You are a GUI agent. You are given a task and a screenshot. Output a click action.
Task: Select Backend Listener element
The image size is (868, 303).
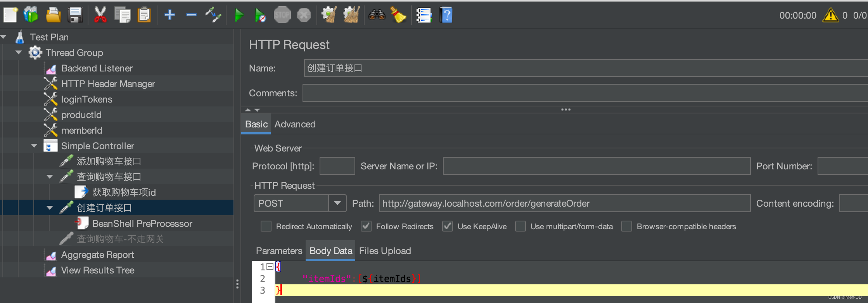click(x=97, y=68)
